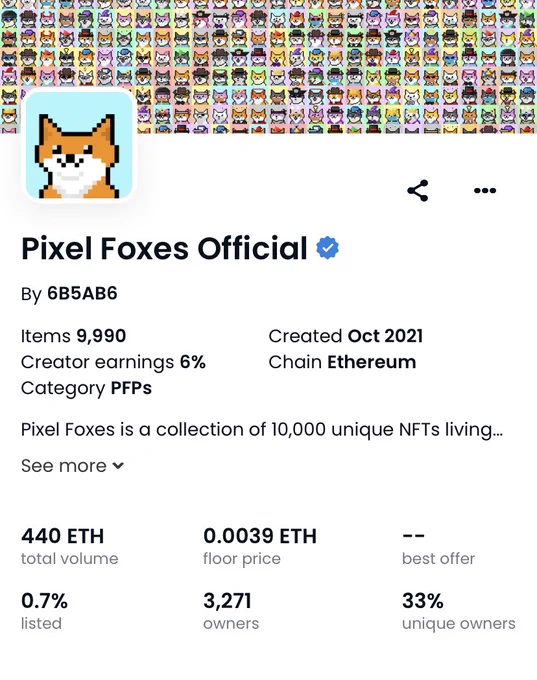Click the Items 9,990 count
Viewport: 537px width, 680px height.
click(x=73, y=336)
